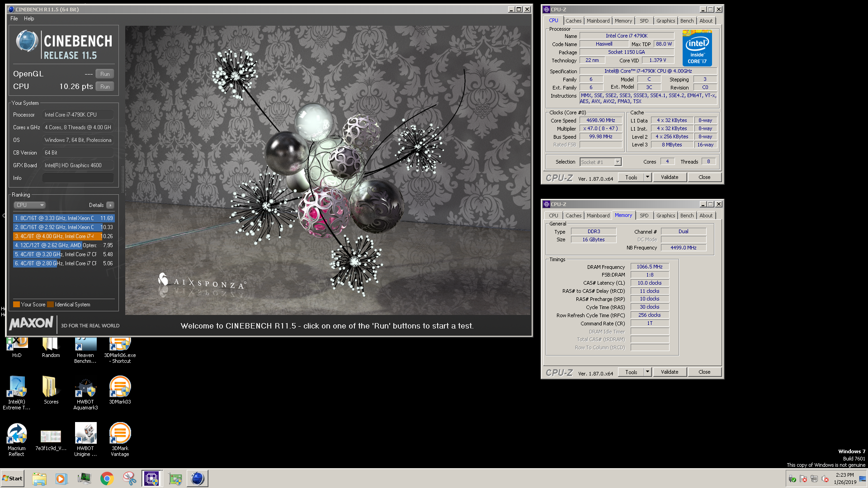Open Windows Explorer from the taskbar
This screenshot has width=868, height=488.
pyautogui.click(x=39, y=479)
